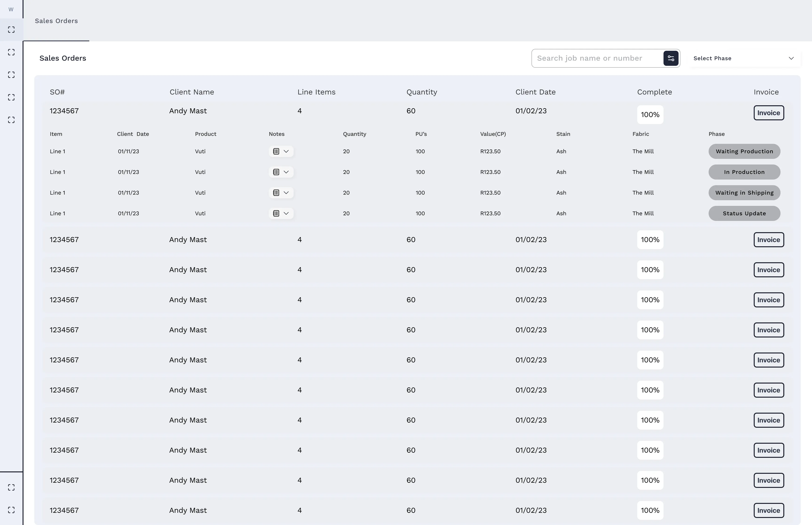This screenshot has width=812, height=525.
Task: Click Invoice on the first sales order
Action: point(768,113)
